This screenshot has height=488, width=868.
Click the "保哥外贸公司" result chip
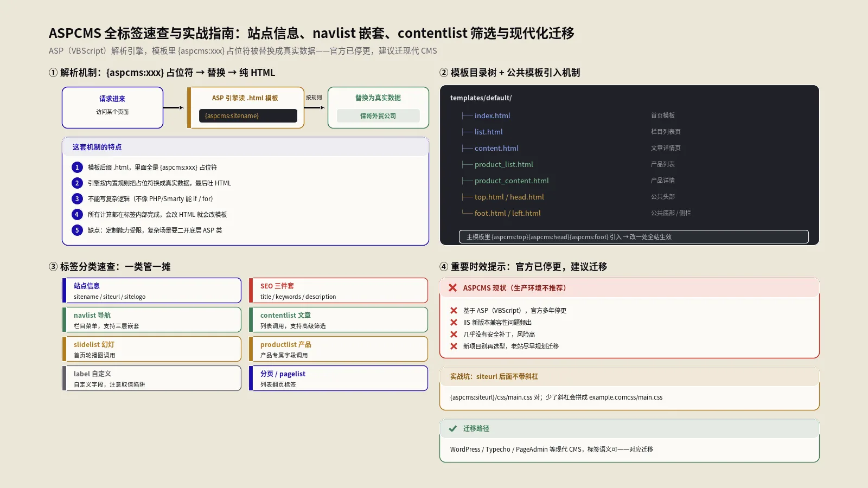[x=378, y=116]
